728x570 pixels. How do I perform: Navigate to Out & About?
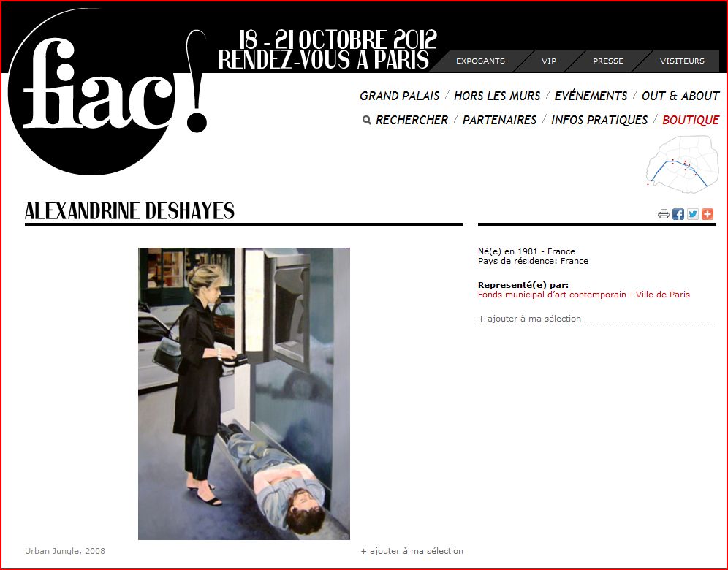pyautogui.click(x=680, y=96)
